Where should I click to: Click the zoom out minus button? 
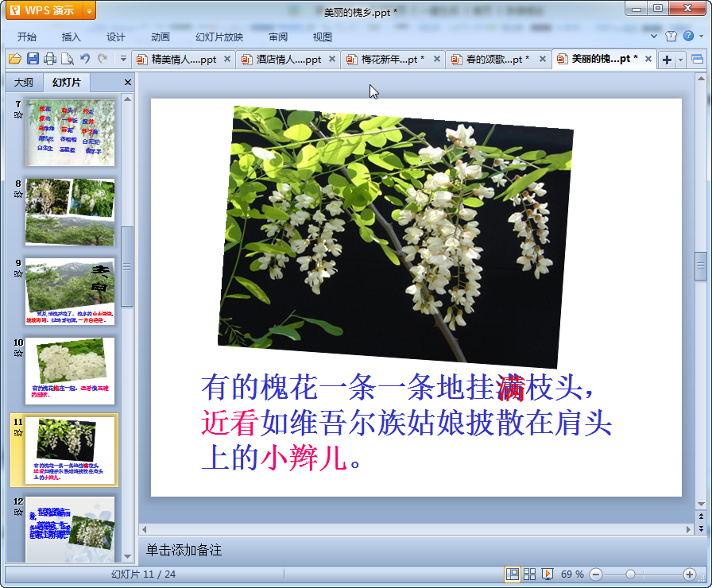pos(596,574)
